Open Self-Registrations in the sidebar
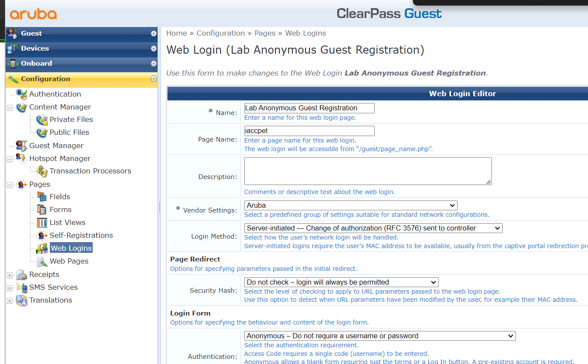Screen dimensions: 588x364 click(81, 235)
